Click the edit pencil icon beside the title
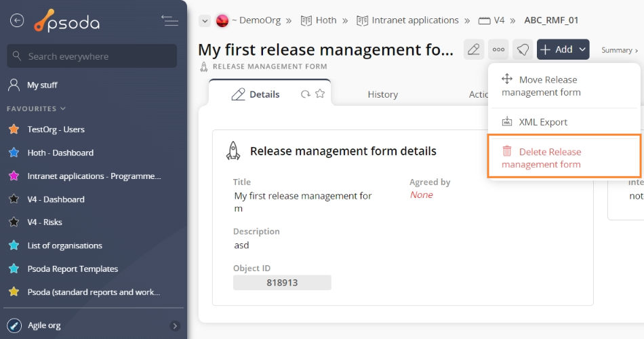Screen dimensions: 644x339 click(x=474, y=49)
